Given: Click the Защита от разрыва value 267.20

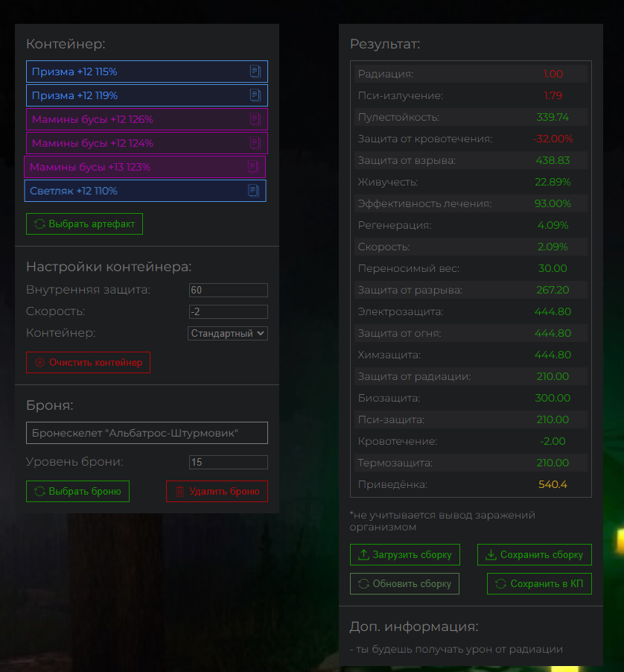Looking at the screenshot, I should click(x=553, y=290).
